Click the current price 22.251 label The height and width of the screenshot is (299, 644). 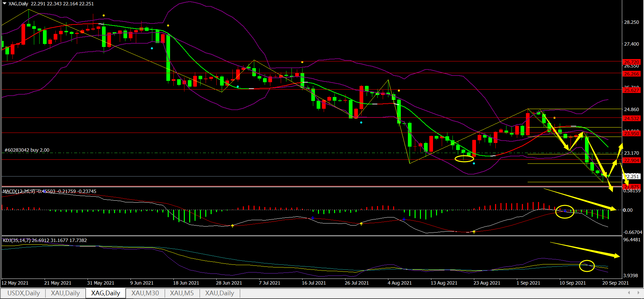(x=632, y=177)
